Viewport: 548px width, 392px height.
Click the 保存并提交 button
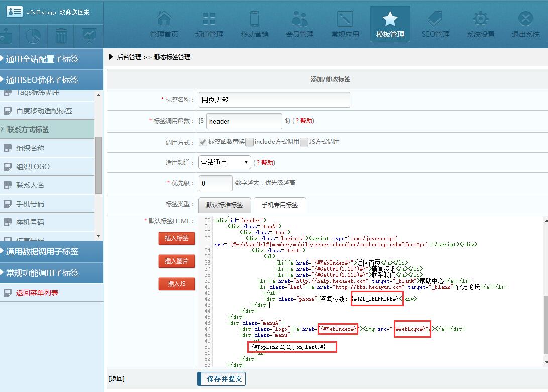coord(222,379)
